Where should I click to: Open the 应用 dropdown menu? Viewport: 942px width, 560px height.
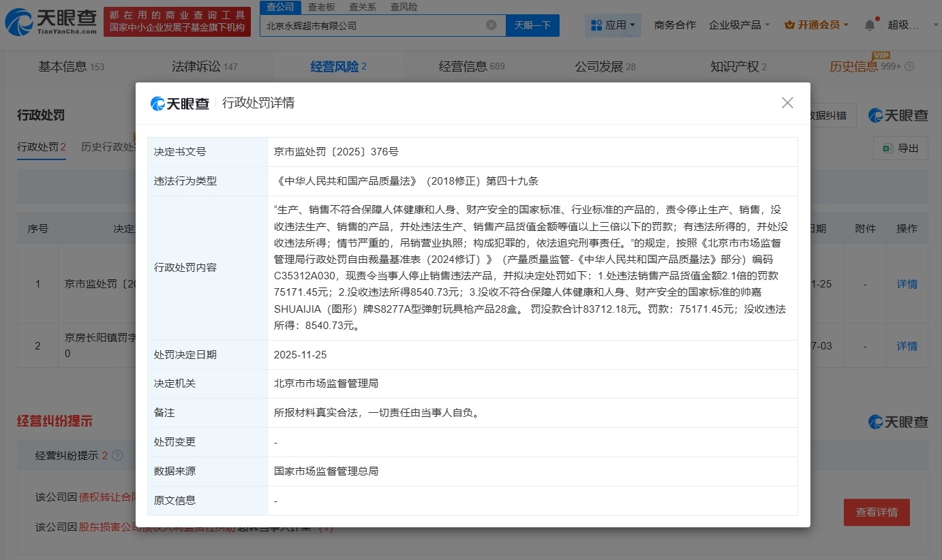click(612, 24)
